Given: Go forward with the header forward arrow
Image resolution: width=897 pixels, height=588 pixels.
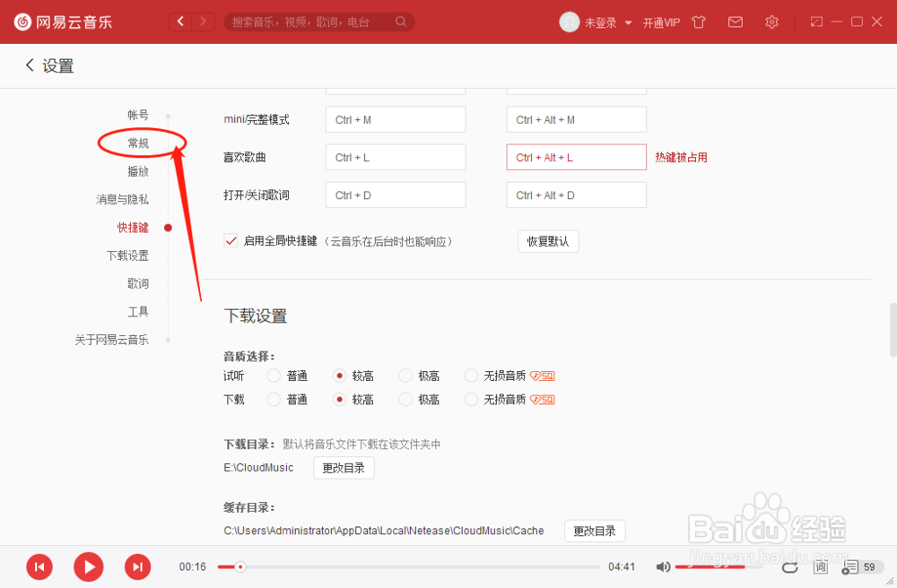Looking at the screenshot, I should click(x=203, y=22).
